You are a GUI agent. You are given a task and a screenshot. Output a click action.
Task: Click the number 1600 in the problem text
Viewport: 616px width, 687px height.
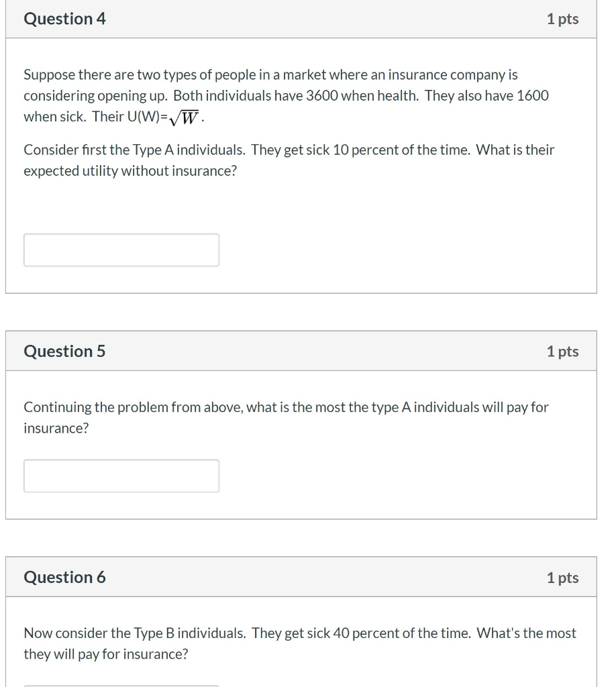coord(533,95)
